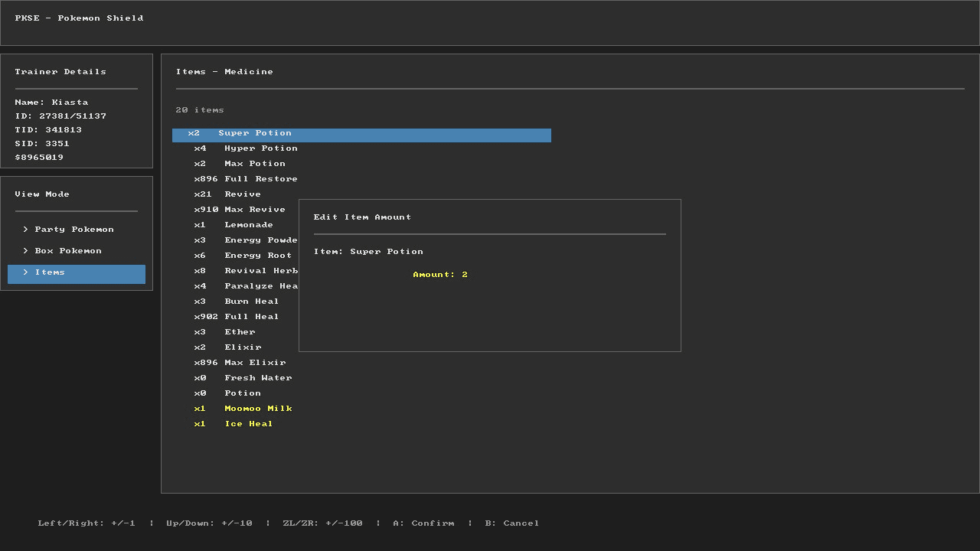Click the money value $8965019
This screenshot has height=551, width=980.
(39, 158)
